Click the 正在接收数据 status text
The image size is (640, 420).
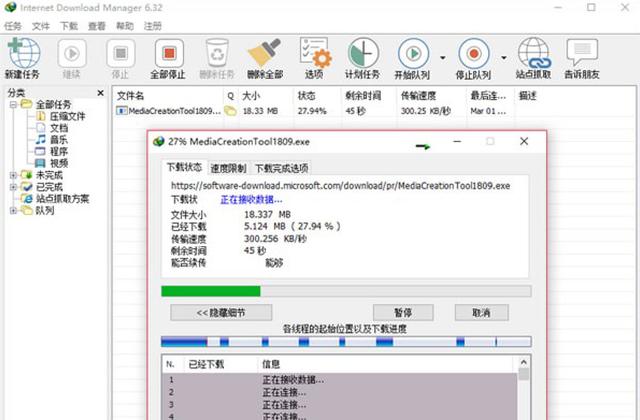(251, 200)
